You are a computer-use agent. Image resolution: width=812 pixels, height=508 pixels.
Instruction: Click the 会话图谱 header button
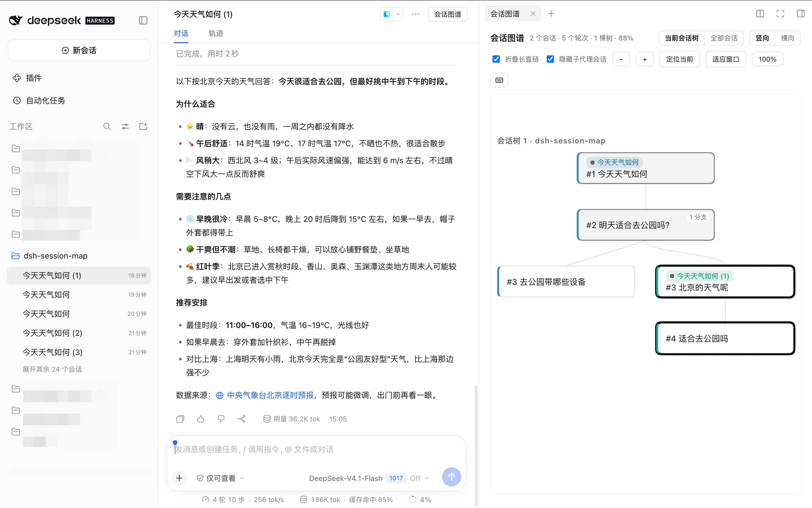[447, 14]
